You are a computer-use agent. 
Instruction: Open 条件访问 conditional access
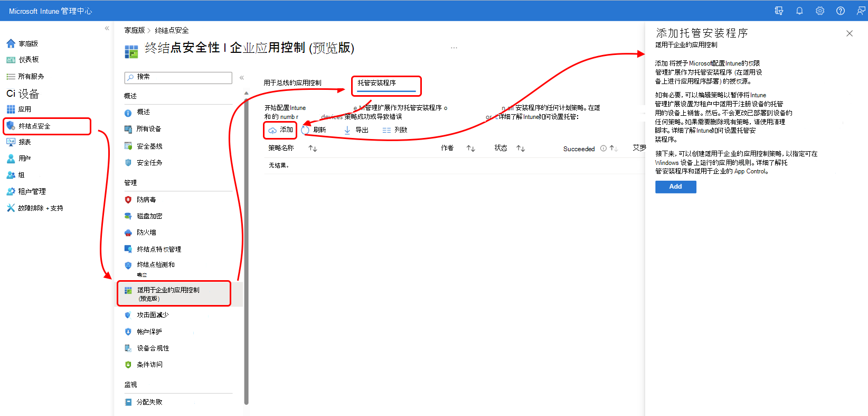coord(144,365)
